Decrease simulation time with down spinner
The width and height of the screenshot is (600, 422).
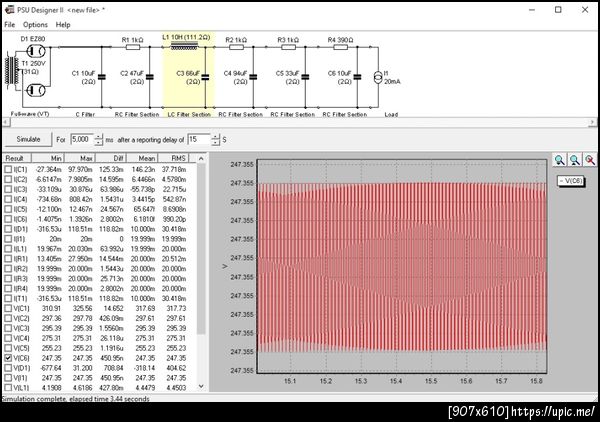coord(99,143)
